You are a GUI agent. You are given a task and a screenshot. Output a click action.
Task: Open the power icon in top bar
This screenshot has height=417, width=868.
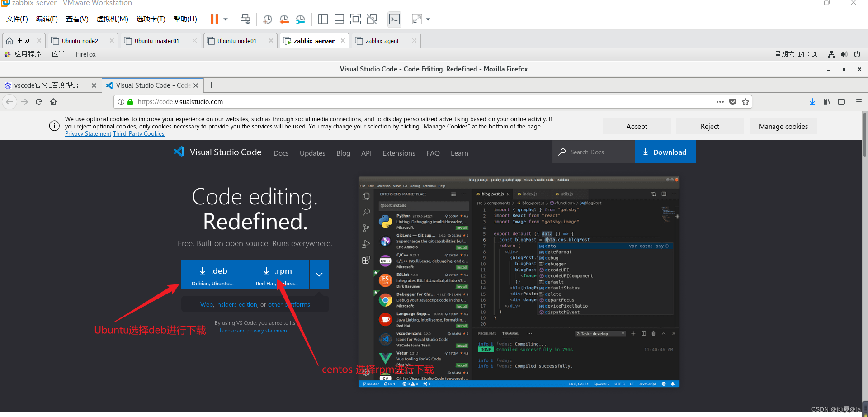[857, 54]
